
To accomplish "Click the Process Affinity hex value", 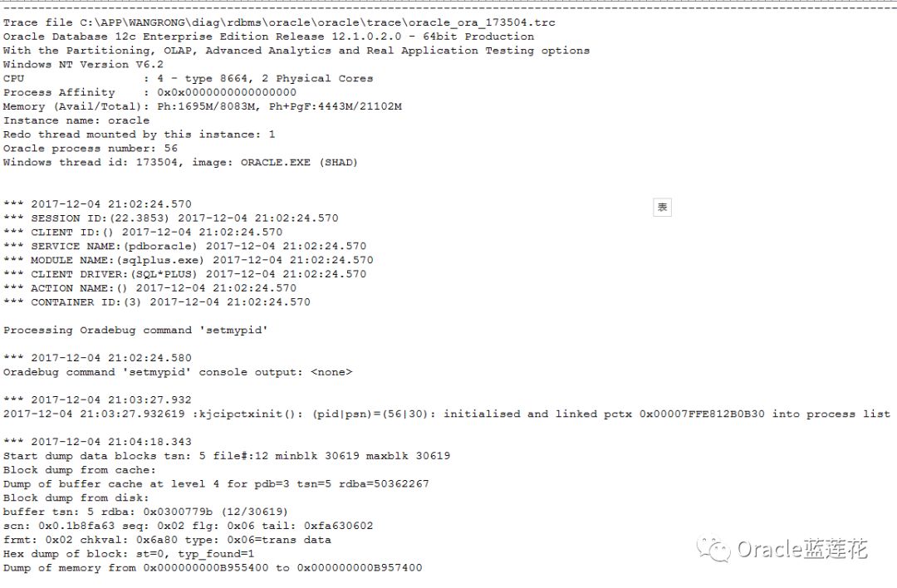I will [x=227, y=92].
